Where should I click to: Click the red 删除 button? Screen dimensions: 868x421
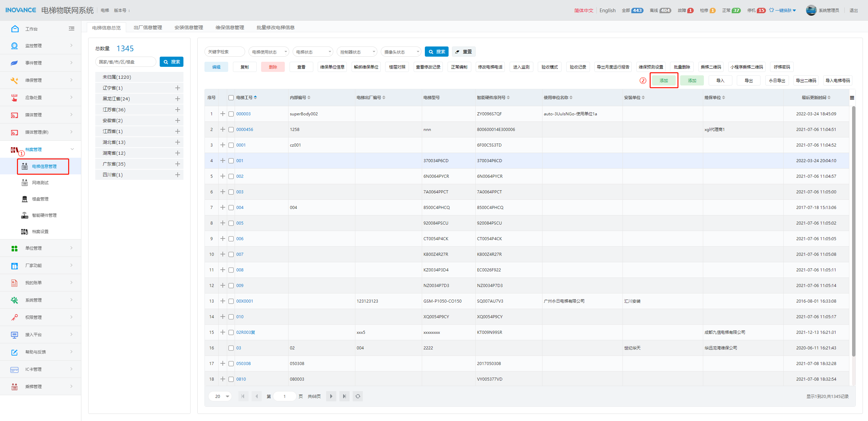click(x=273, y=67)
